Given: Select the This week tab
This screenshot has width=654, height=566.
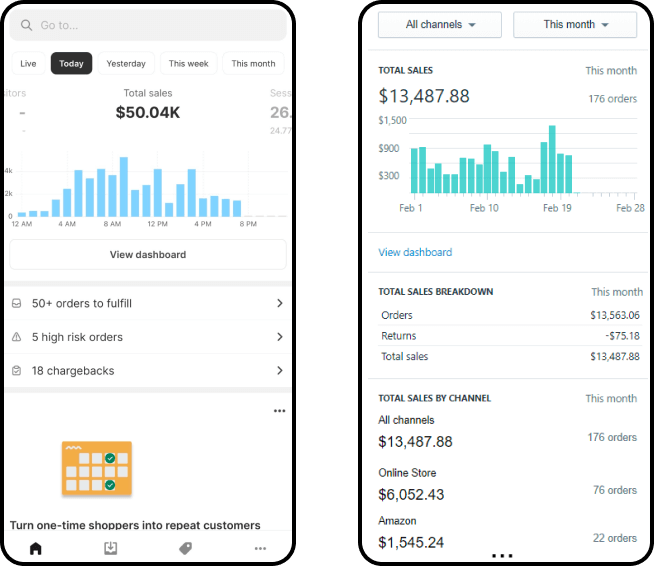Looking at the screenshot, I should (188, 64).
